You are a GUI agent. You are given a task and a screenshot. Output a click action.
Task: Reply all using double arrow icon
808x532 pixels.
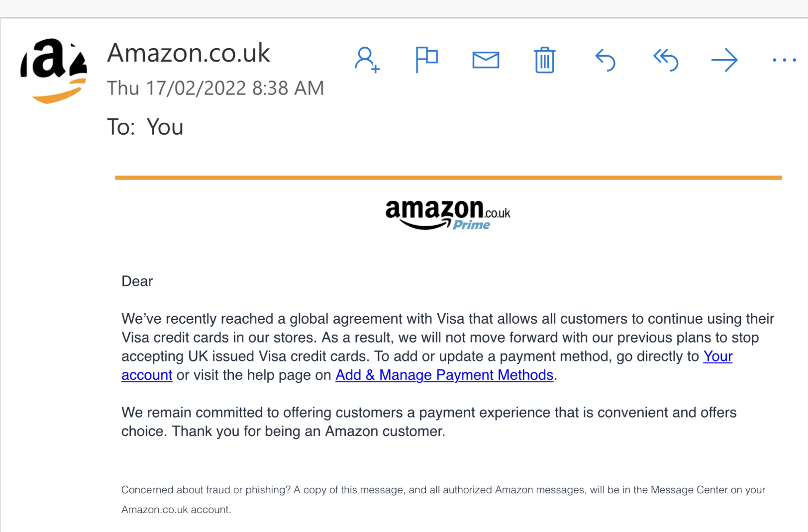[x=666, y=60]
